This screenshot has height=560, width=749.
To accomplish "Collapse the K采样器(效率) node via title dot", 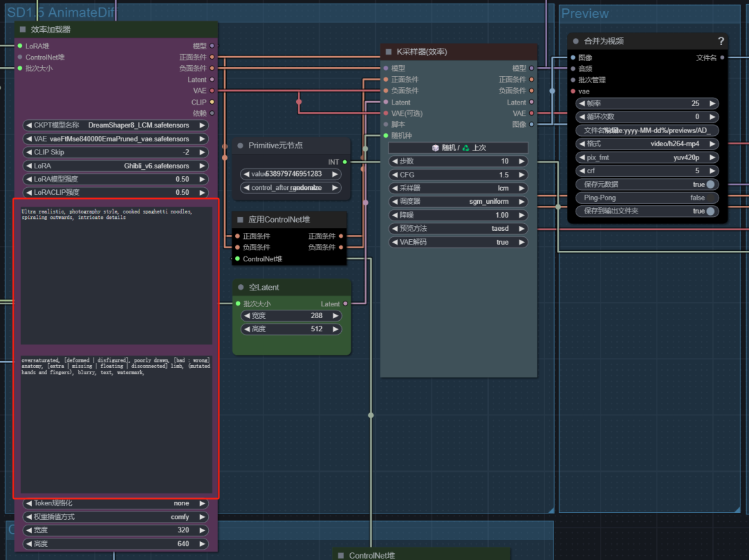I will pos(388,52).
